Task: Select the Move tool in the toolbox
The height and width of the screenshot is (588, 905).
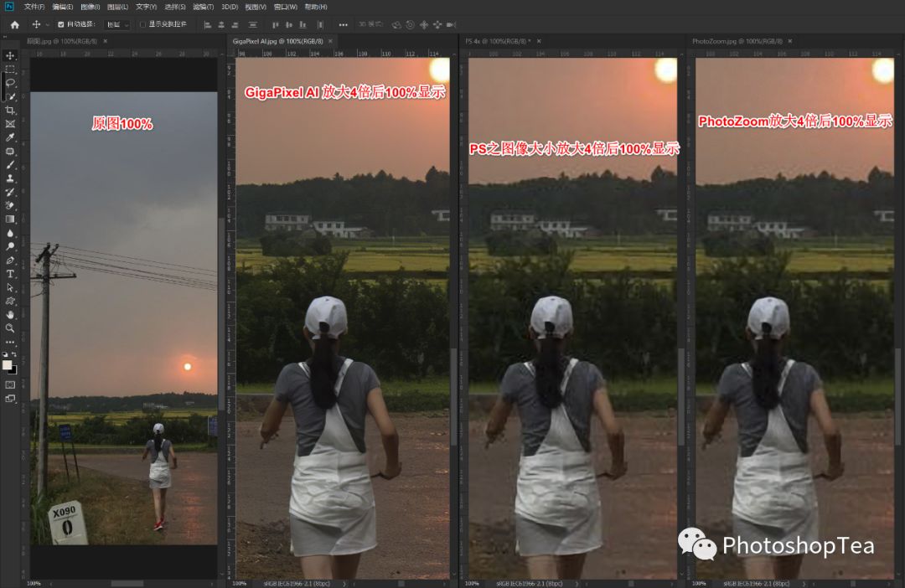Action: pyautogui.click(x=10, y=55)
